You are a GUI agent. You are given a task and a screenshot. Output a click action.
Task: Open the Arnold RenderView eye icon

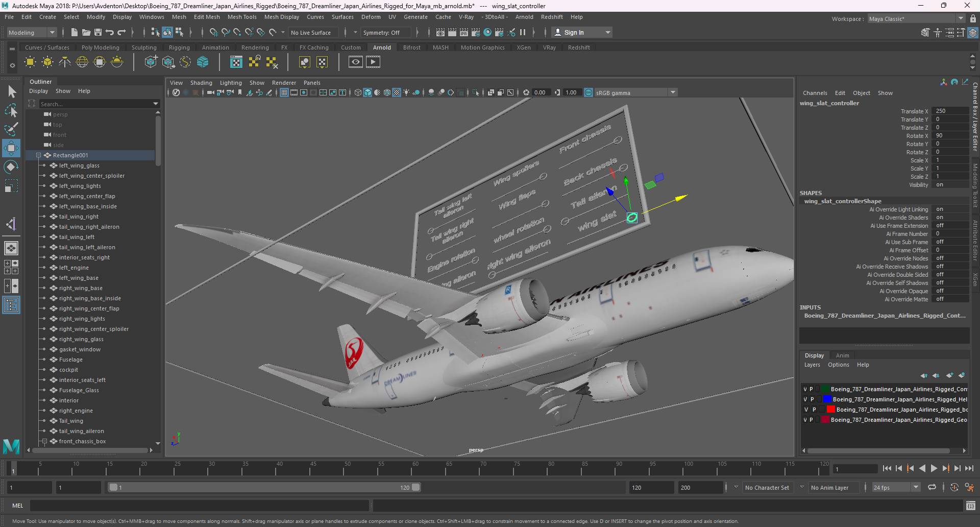[356, 62]
